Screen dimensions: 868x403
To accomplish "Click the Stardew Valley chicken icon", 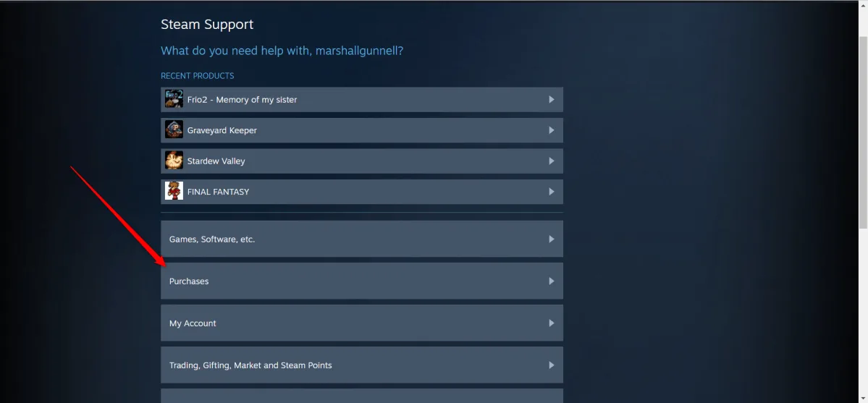I will click(174, 161).
